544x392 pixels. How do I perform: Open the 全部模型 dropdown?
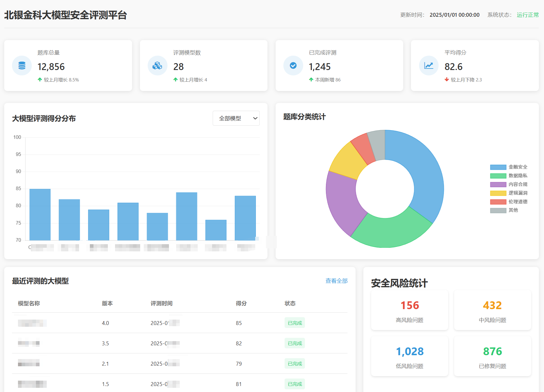coord(236,118)
